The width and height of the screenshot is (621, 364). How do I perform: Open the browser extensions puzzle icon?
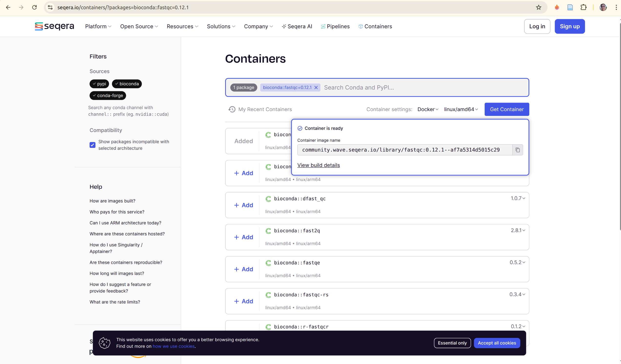(x=583, y=7)
